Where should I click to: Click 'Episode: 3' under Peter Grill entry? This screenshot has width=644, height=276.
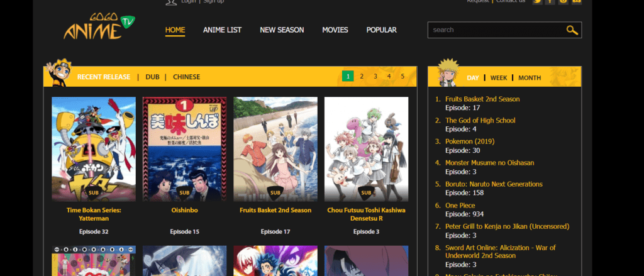coord(461,235)
